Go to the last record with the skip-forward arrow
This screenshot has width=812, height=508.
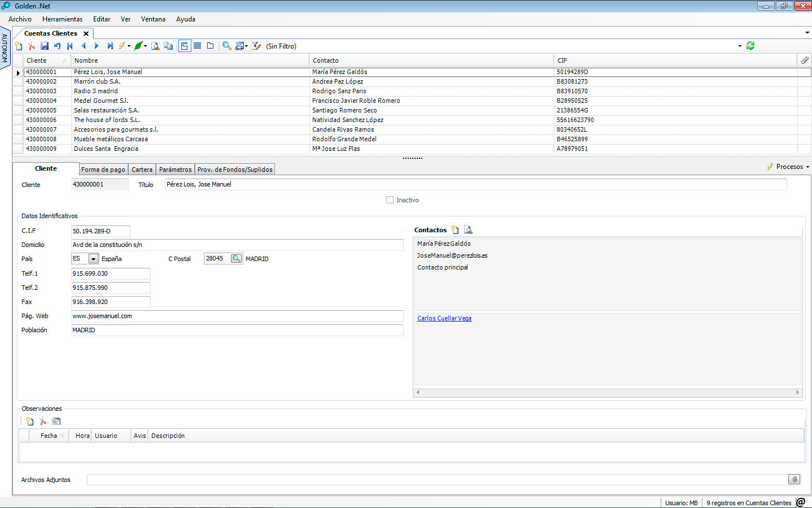click(x=110, y=46)
